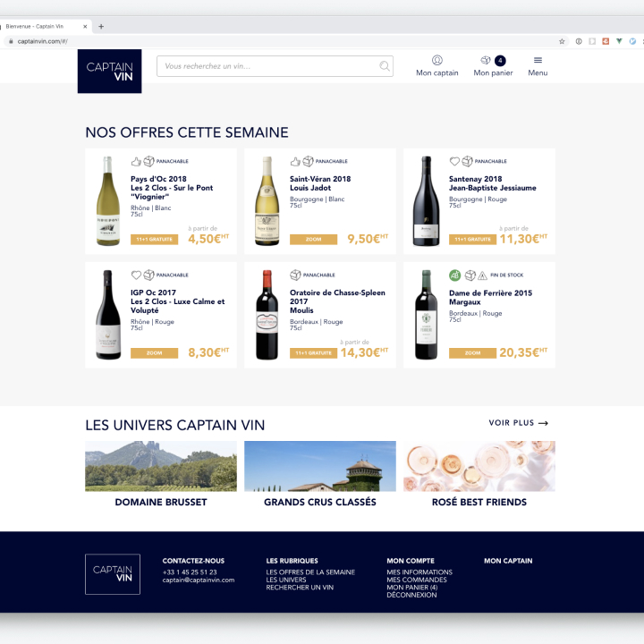Click 11+1 GRATUITE on Santenay 2018
This screenshot has width=644, height=644.
(473, 240)
